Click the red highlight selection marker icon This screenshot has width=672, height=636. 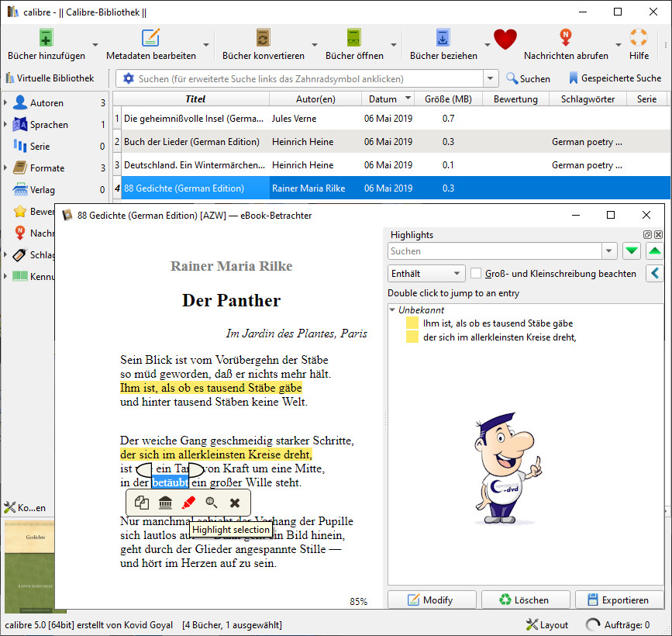tap(188, 503)
